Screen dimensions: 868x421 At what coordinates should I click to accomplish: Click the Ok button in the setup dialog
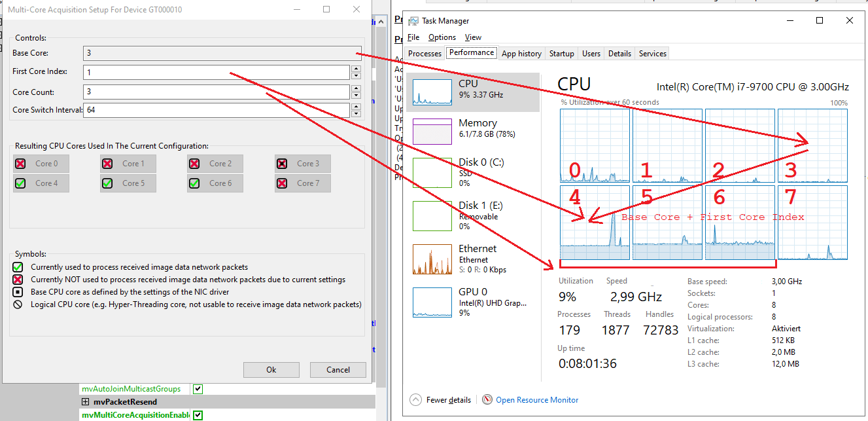271,369
